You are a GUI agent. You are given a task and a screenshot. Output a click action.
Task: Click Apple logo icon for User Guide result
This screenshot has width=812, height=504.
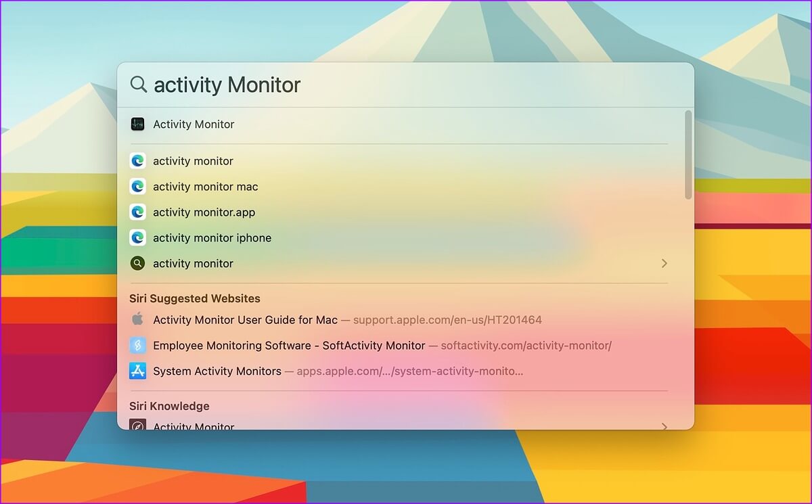(138, 319)
